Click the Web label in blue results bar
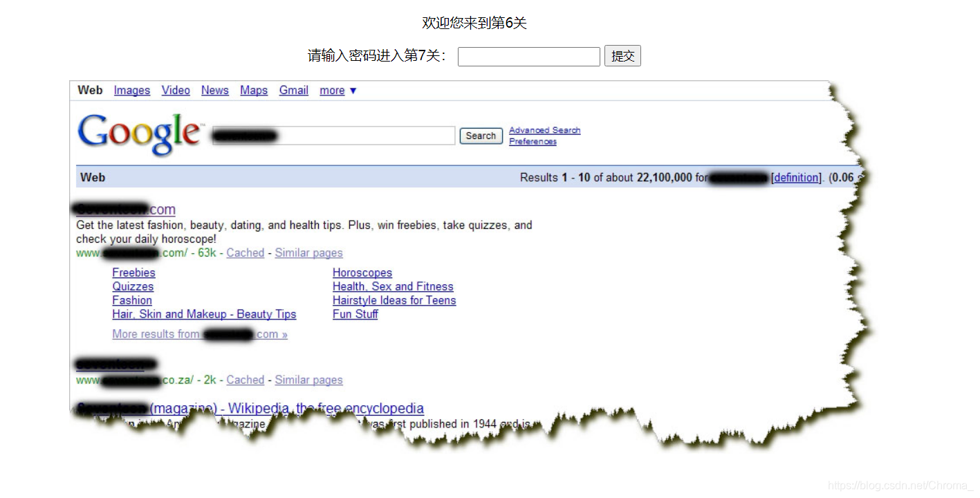The height and width of the screenshot is (498, 980). click(93, 178)
